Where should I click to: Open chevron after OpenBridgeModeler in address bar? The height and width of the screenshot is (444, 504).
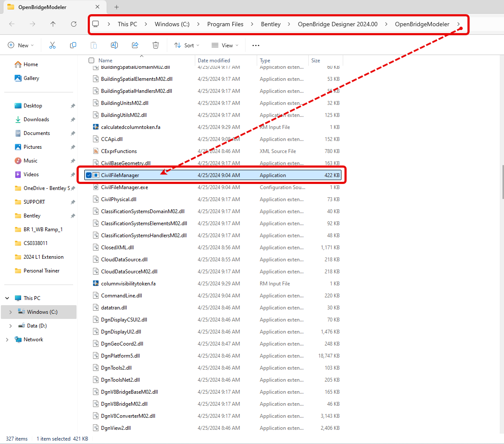(x=458, y=24)
